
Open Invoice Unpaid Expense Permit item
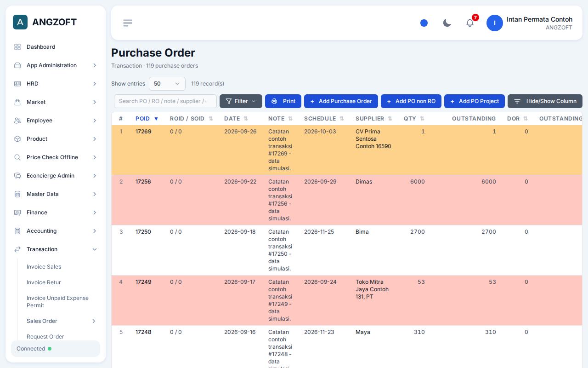click(x=57, y=302)
